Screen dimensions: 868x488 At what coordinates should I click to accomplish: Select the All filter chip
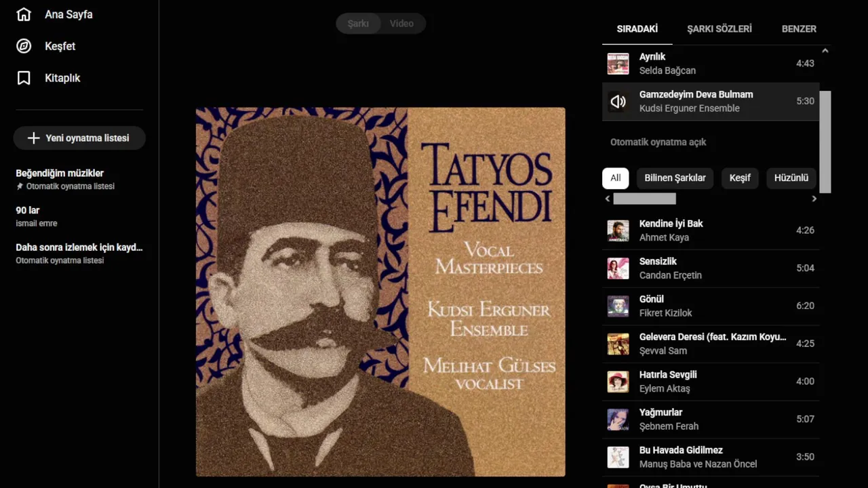(615, 178)
